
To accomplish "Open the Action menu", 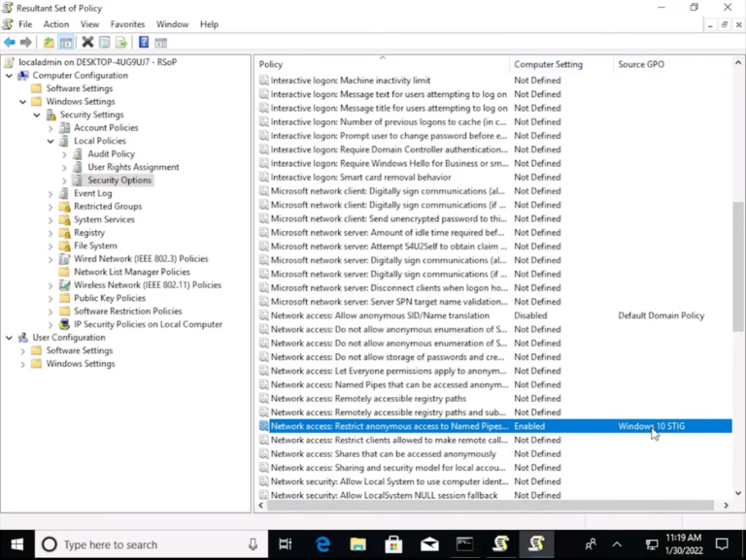I will click(x=56, y=24).
